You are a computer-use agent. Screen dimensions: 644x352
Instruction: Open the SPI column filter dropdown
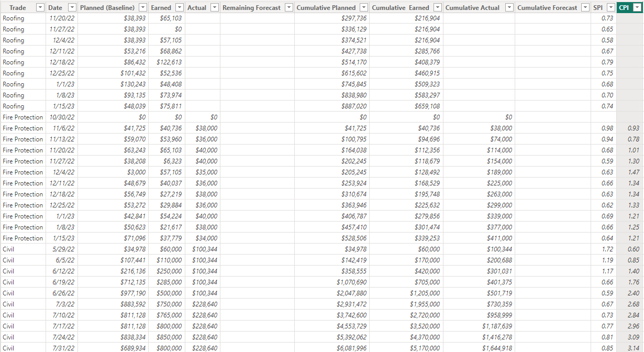[610, 8]
